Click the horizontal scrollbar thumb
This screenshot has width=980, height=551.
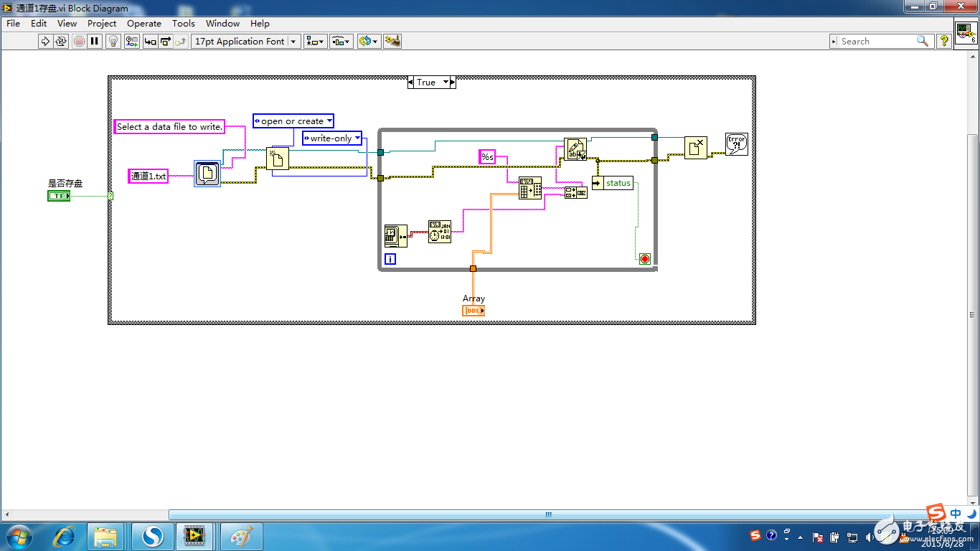coord(548,514)
